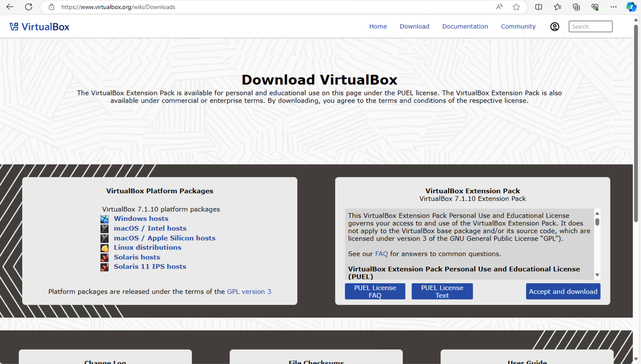Click the page vertical scrollbar thumb

[x=636, y=123]
